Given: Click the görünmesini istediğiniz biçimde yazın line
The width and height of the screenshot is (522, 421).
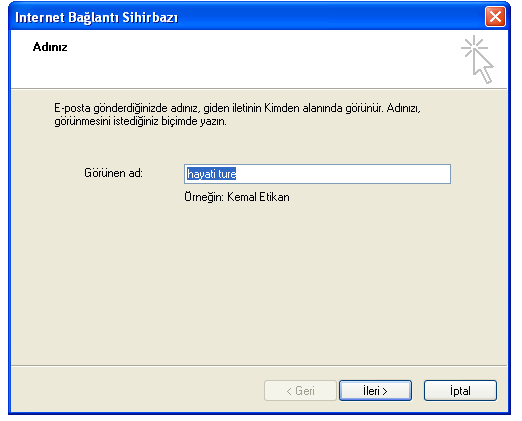Looking at the screenshot, I should coord(140,121).
